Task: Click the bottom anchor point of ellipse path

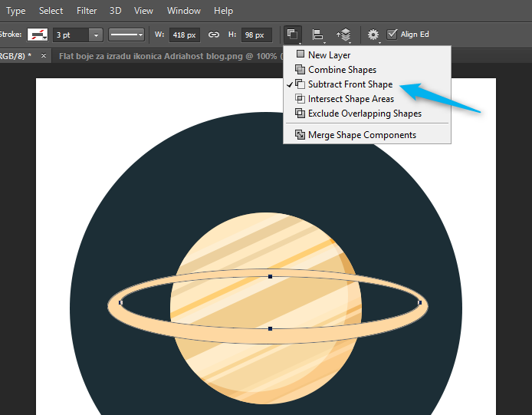Action: point(270,329)
